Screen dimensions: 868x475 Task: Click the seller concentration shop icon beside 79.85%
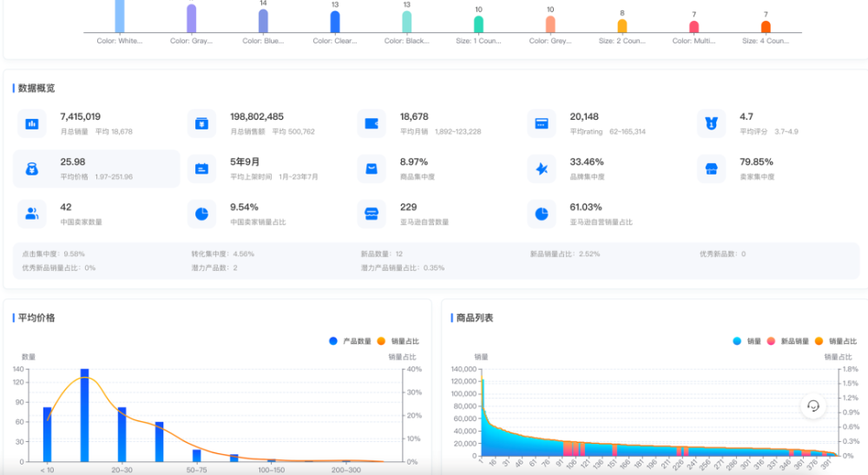click(x=712, y=168)
